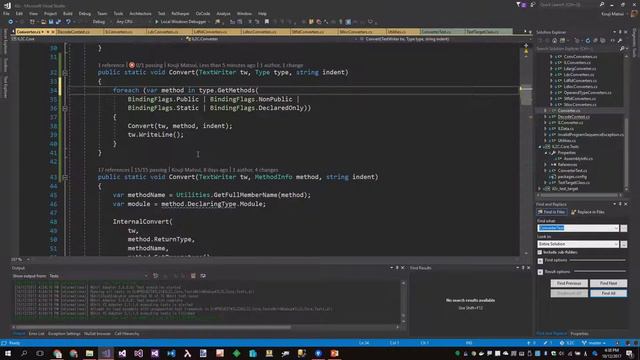Viewport: 640px width, 360px height.
Task: Select packages.config in Solution Explorer
Action: click(x=572, y=177)
